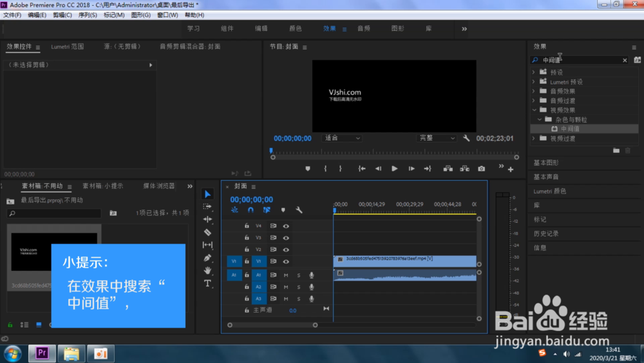Create new custom bin in Effects panel
Screen dimensions: 644x363
[616, 150]
